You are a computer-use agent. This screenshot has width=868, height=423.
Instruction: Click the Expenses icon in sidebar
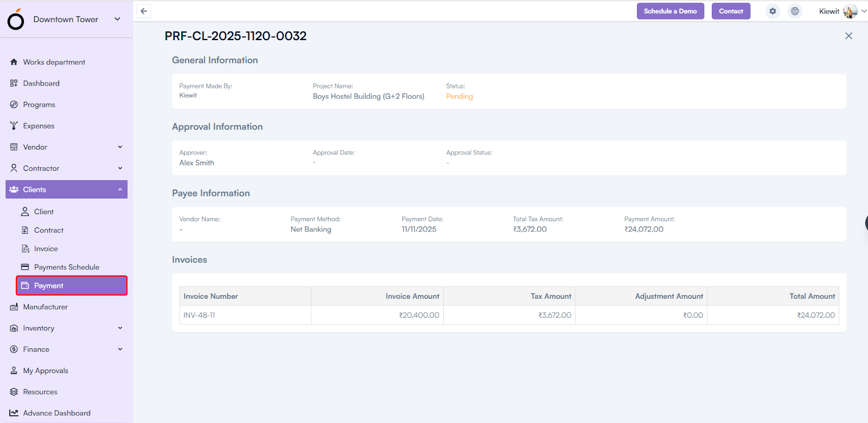click(x=14, y=125)
